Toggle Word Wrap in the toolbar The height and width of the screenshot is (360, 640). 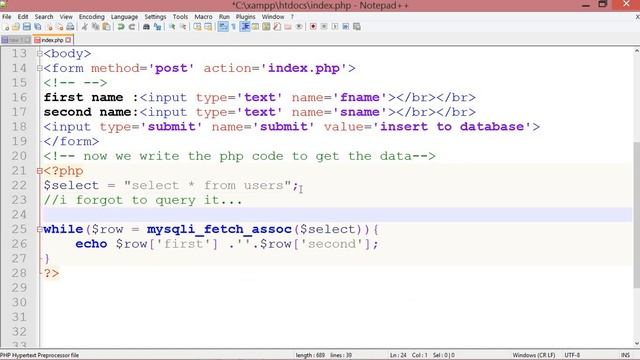click(223, 27)
